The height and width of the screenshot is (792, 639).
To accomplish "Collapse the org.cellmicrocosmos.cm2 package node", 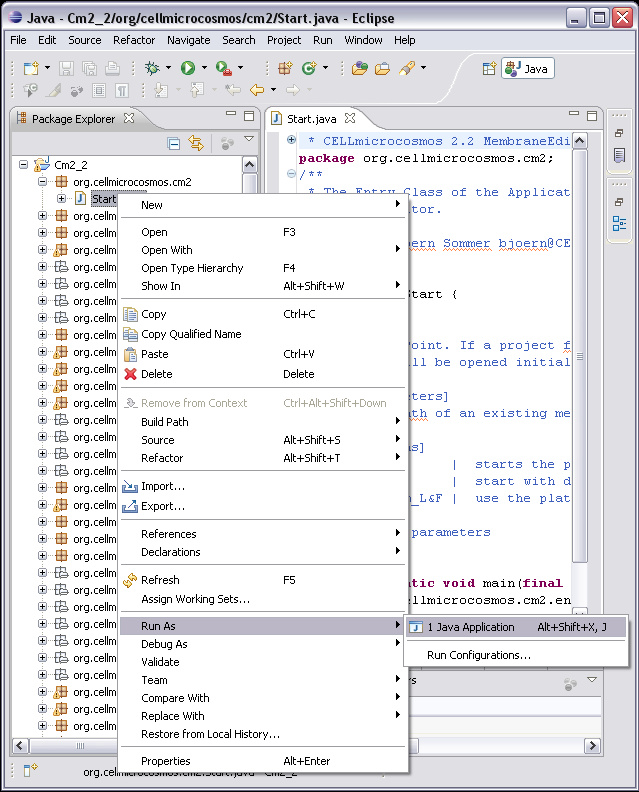I will 43,182.
